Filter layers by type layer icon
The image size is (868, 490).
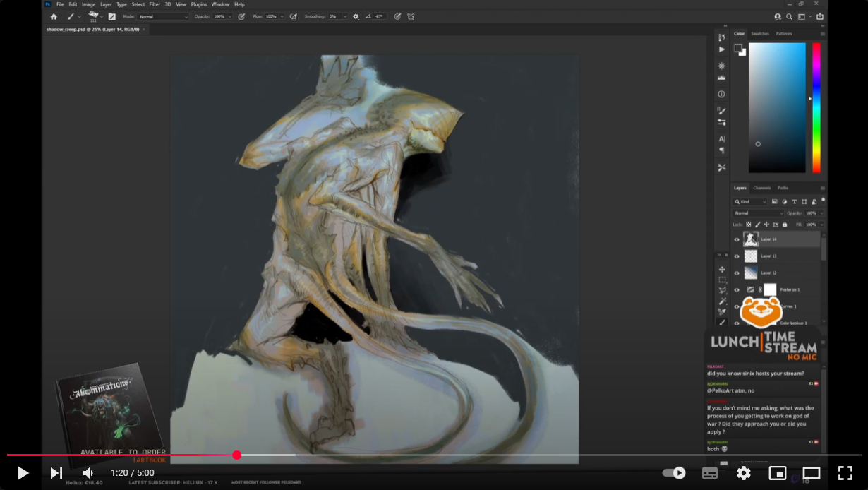pos(794,202)
